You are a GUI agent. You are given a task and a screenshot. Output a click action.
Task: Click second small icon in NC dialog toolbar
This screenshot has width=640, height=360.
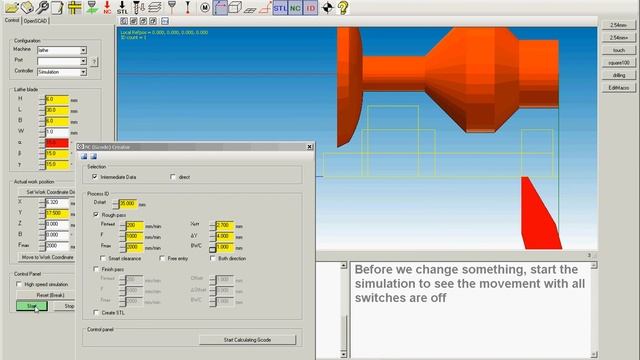93,156
